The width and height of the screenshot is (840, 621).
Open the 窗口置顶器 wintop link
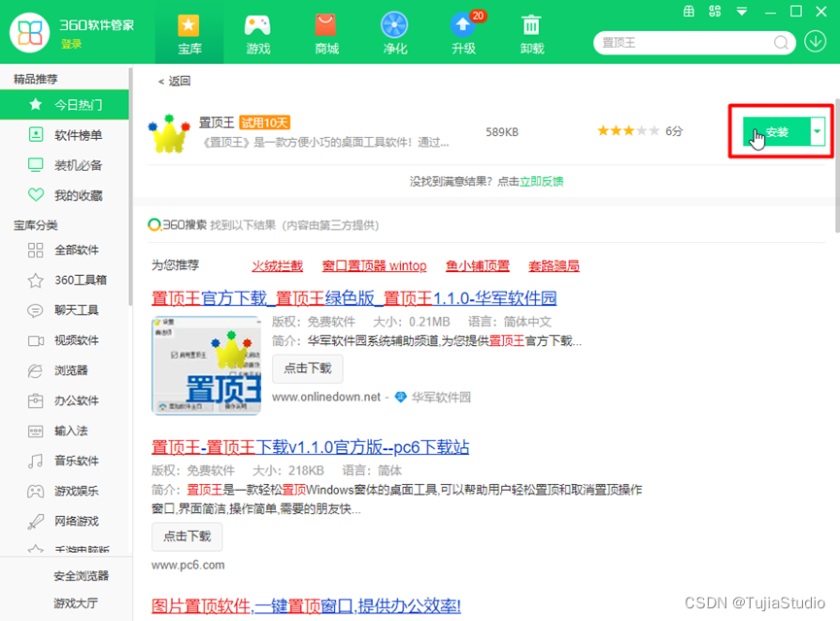click(x=375, y=266)
